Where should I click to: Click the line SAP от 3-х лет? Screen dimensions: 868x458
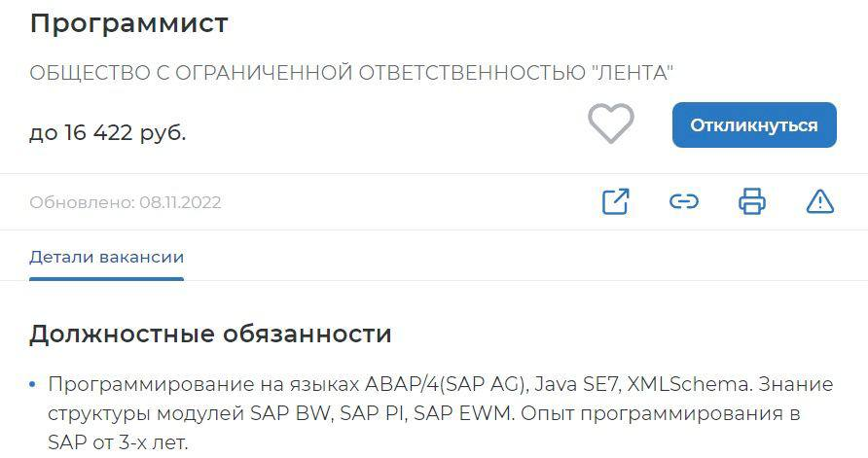click(x=118, y=442)
